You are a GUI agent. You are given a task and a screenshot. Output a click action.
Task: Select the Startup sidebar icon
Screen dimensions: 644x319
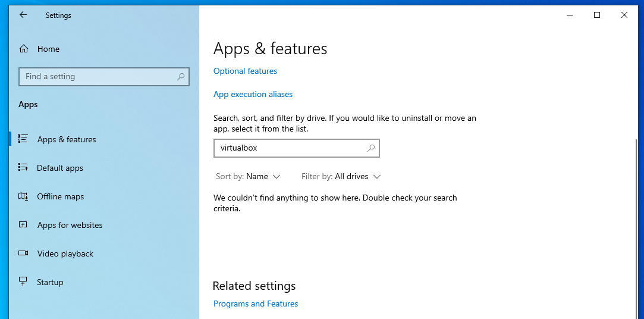click(23, 282)
